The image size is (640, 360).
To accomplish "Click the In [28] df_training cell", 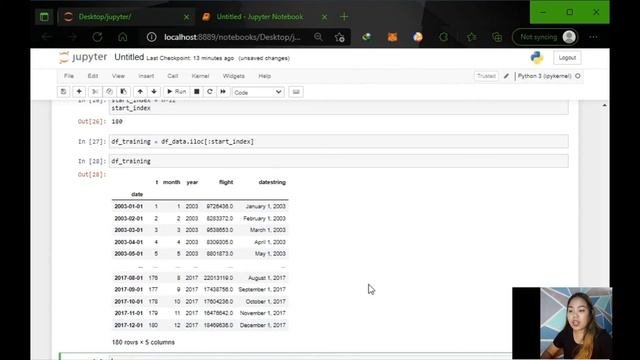I will point(338,161).
